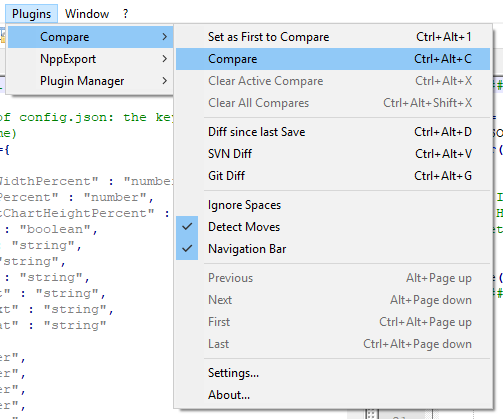The image size is (503, 419).
Task: Open the Plugins menu
Action: click(31, 14)
